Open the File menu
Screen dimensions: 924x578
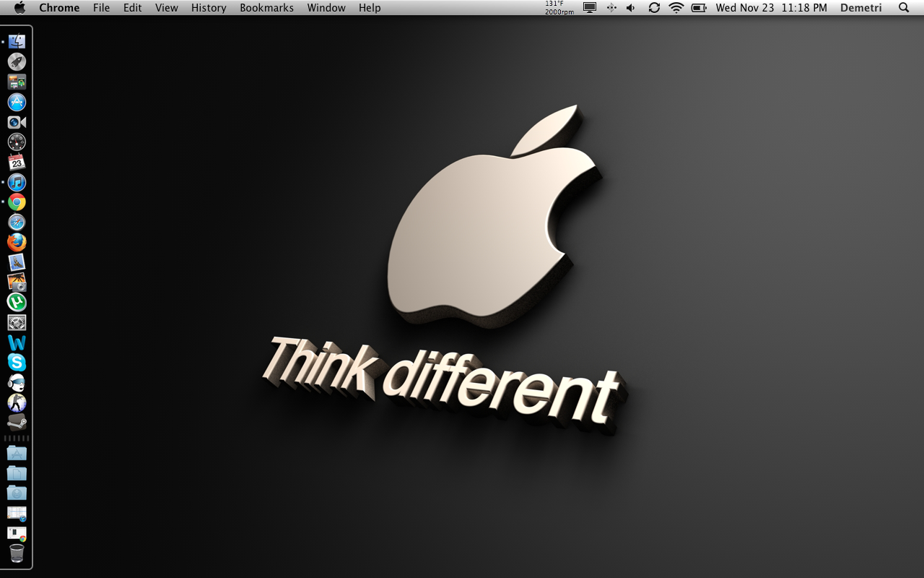click(102, 8)
